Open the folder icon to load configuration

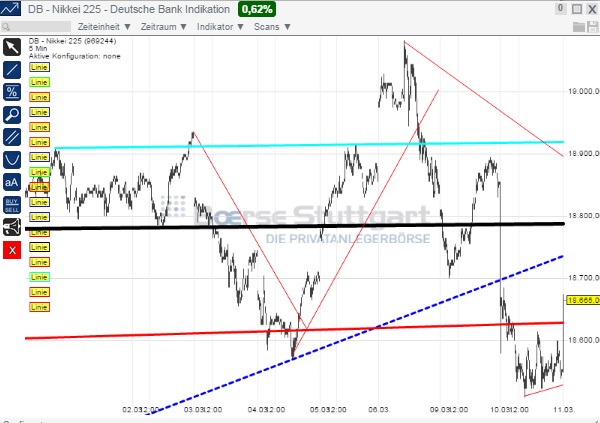(x=579, y=27)
